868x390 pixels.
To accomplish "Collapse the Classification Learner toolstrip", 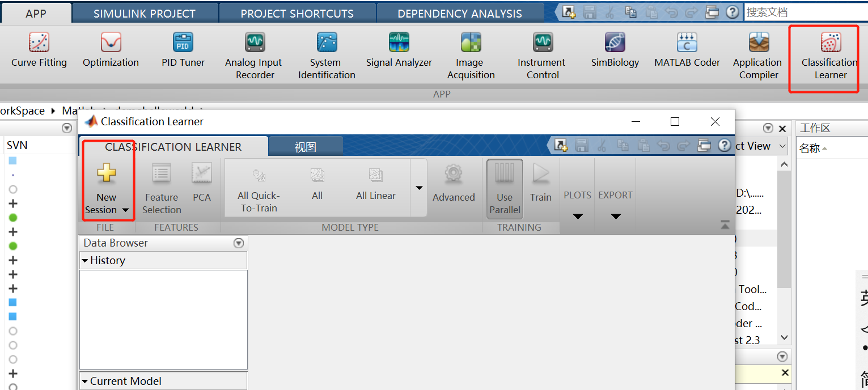I will [x=725, y=225].
